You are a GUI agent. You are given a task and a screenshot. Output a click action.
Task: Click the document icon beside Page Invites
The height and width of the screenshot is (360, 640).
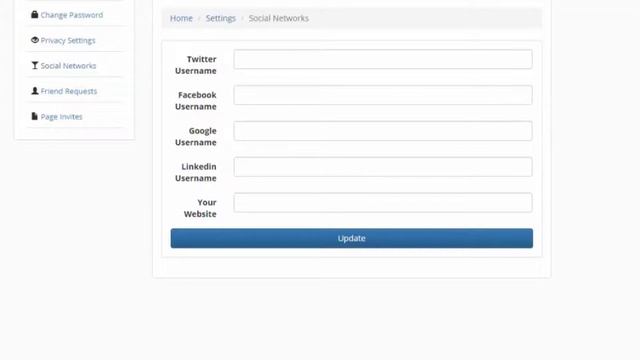pyautogui.click(x=35, y=116)
